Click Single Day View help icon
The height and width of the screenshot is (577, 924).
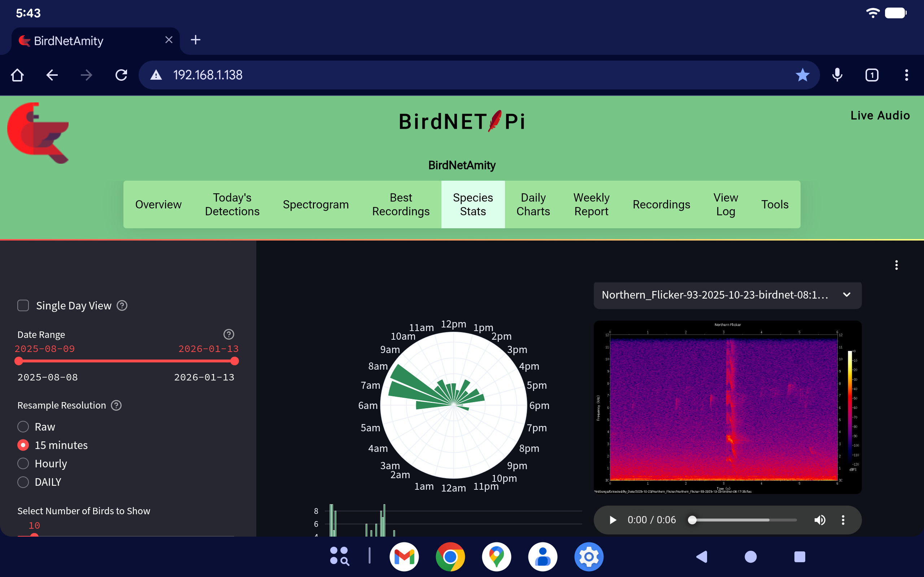coord(122,306)
